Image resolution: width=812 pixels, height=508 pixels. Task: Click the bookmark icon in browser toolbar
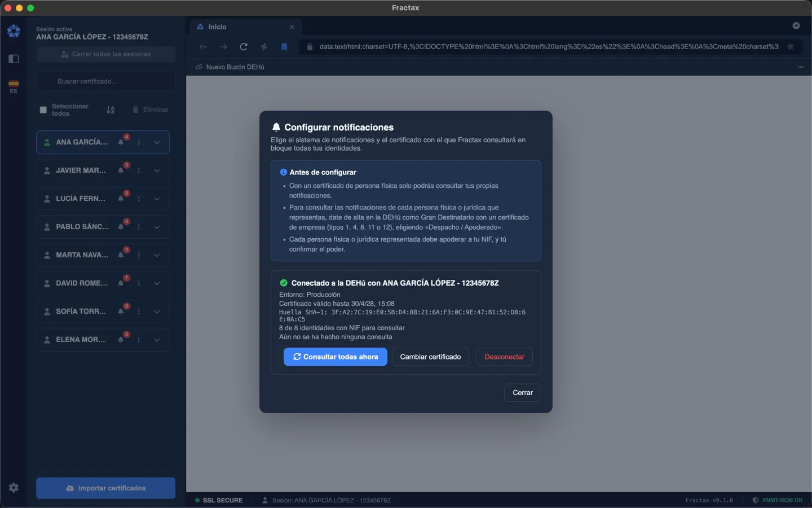click(284, 47)
